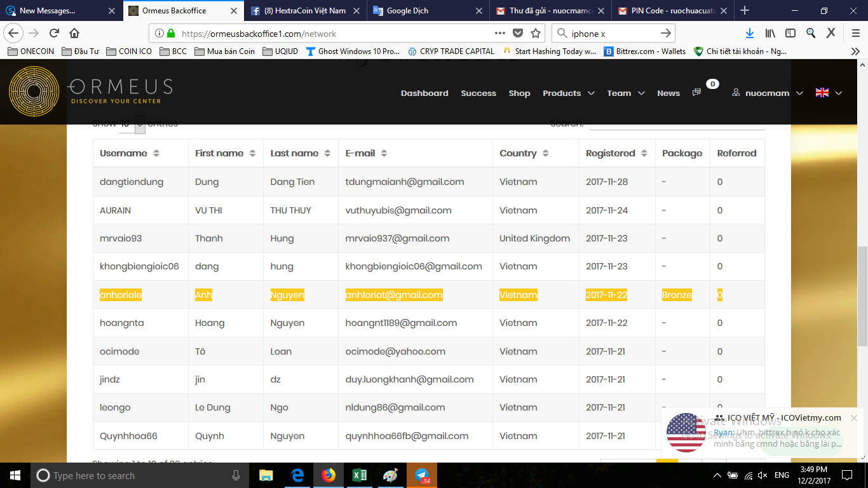Click the United Kingdom country cell

coord(534,238)
